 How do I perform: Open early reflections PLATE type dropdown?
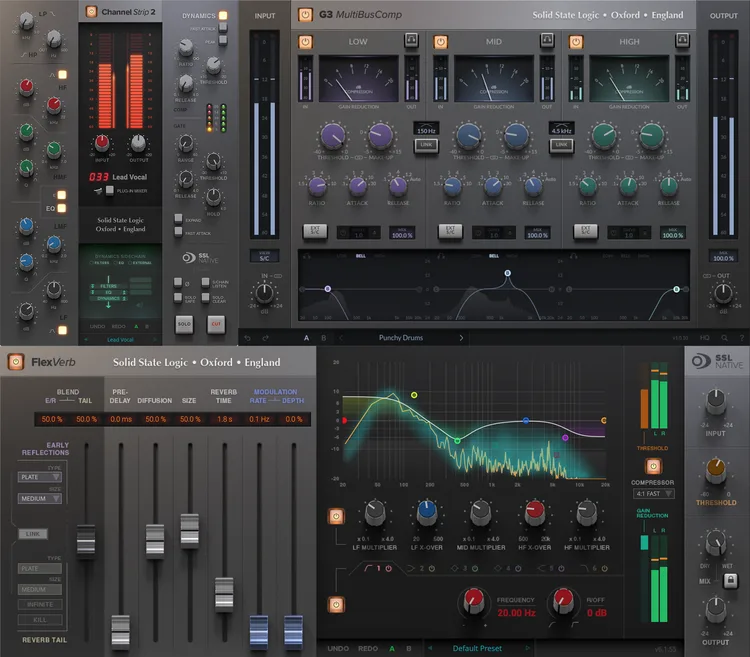[40, 477]
